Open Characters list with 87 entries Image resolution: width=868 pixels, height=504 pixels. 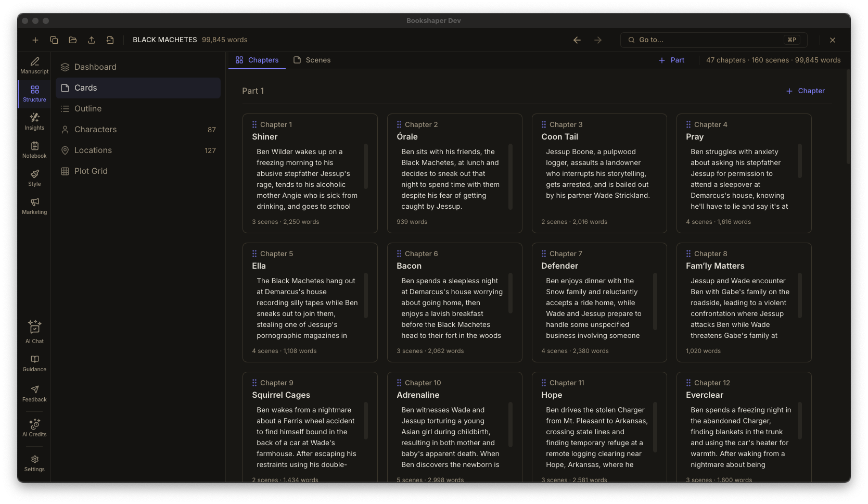click(x=138, y=130)
